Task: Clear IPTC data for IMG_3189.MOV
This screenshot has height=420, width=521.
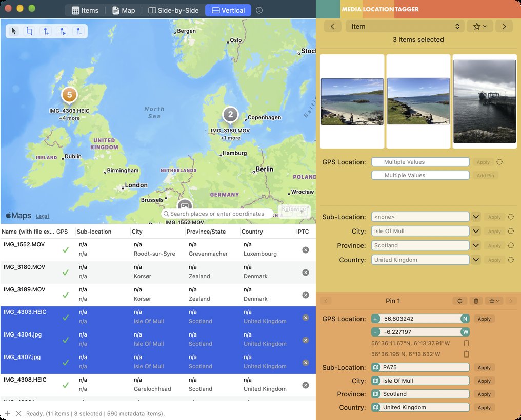Action: (x=306, y=295)
